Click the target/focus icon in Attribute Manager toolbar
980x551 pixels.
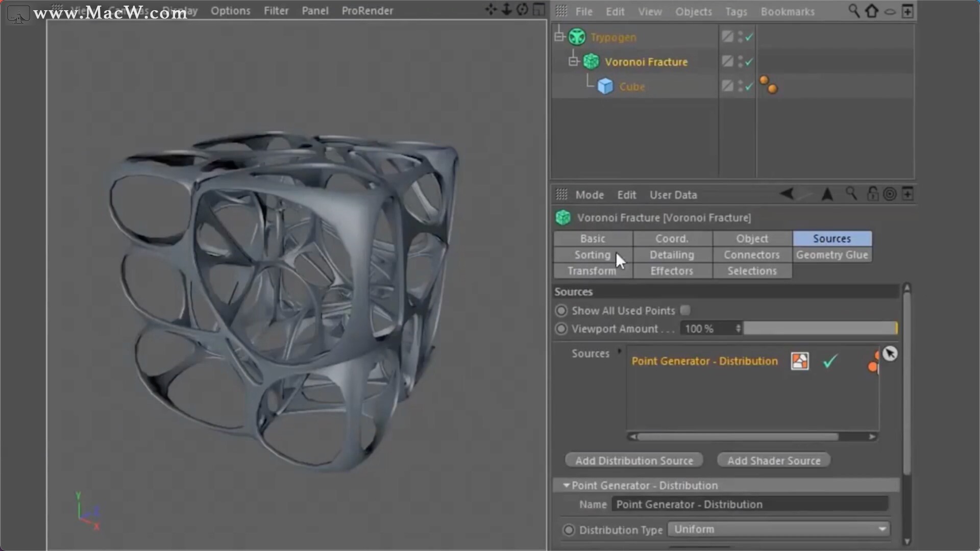click(890, 194)
